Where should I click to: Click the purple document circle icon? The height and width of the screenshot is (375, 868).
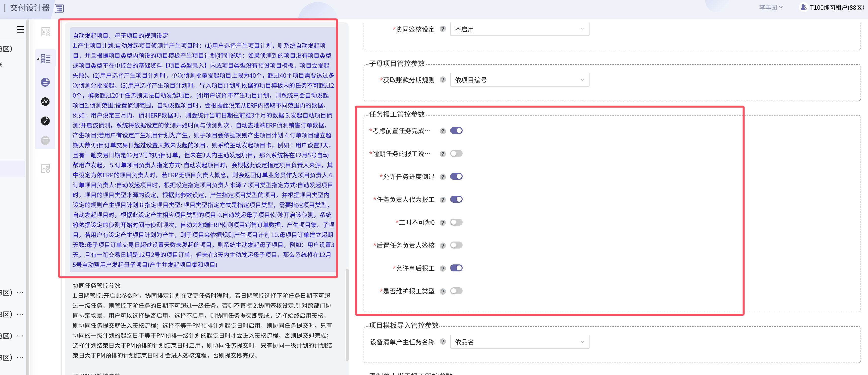click(46, 82)
